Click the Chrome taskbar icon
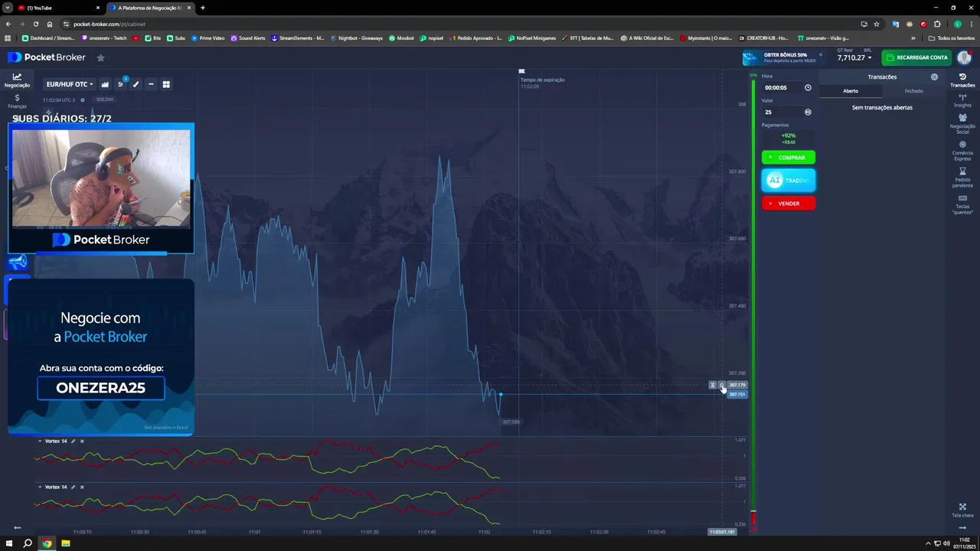Screen dimensions: 980x551 point(47,543)
